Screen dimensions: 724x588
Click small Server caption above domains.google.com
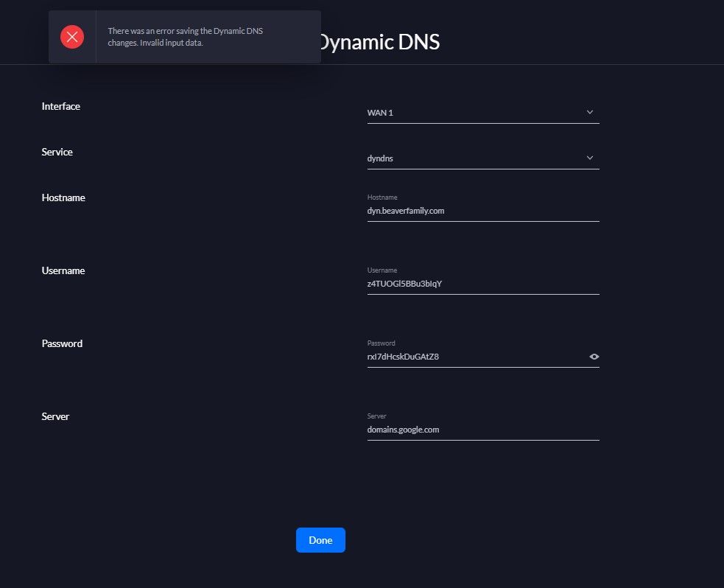click(377, 416)
